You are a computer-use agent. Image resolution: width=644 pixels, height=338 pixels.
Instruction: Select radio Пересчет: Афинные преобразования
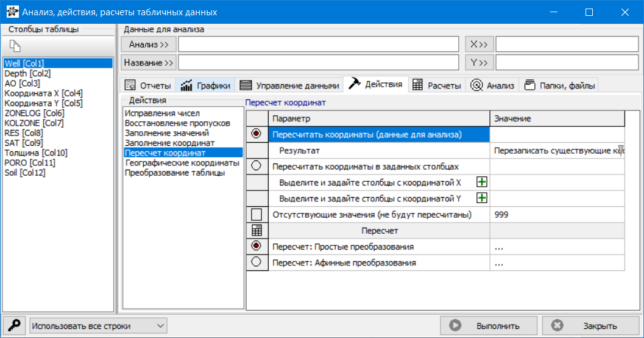tap(257, 262)
